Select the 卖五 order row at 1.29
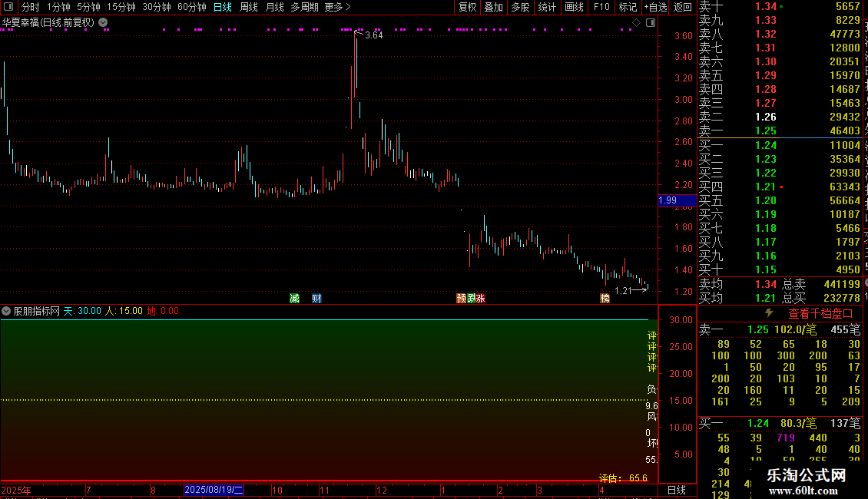Screen dimensions: 868x499 tap(780, 75)
